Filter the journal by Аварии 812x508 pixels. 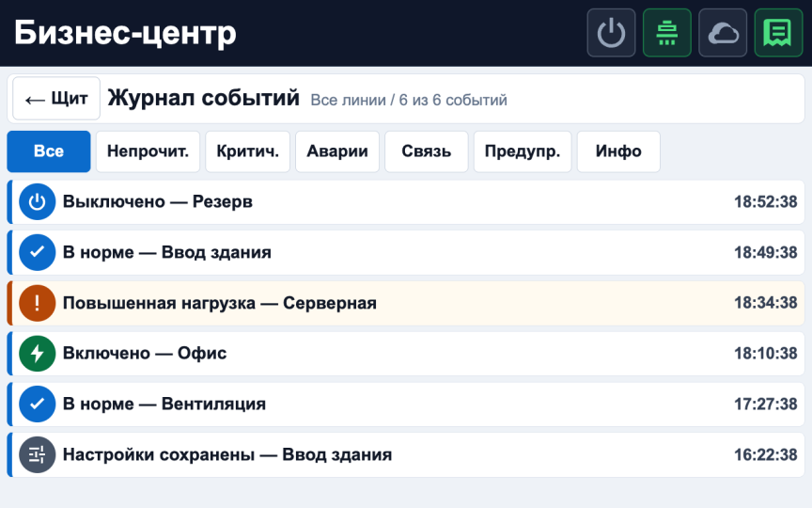pos(337,151)
